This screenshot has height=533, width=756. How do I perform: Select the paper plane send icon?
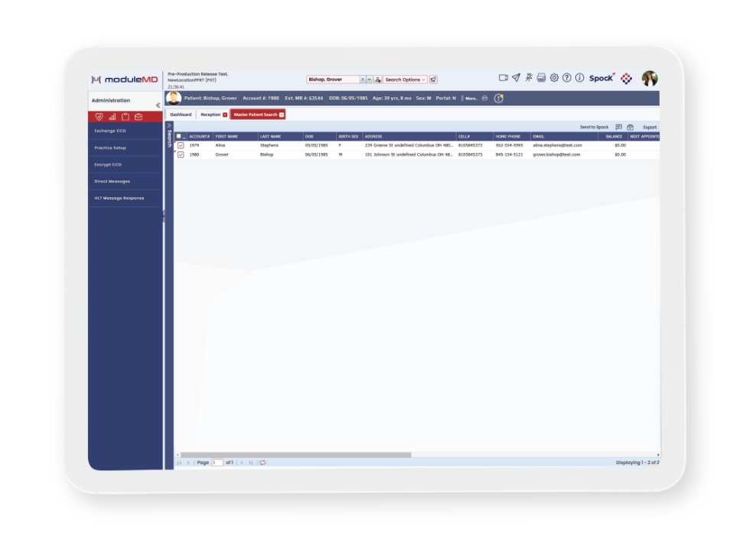(516, 78)
